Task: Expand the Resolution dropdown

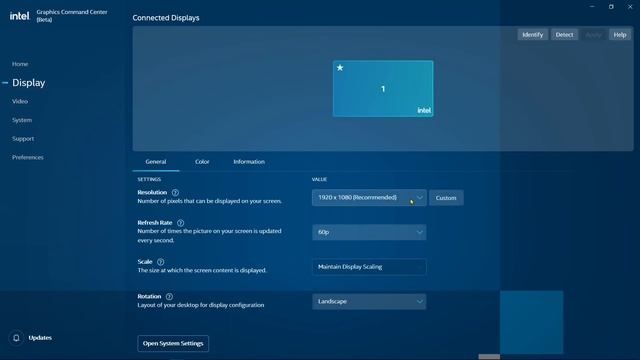Action: [x=369, y=198]
